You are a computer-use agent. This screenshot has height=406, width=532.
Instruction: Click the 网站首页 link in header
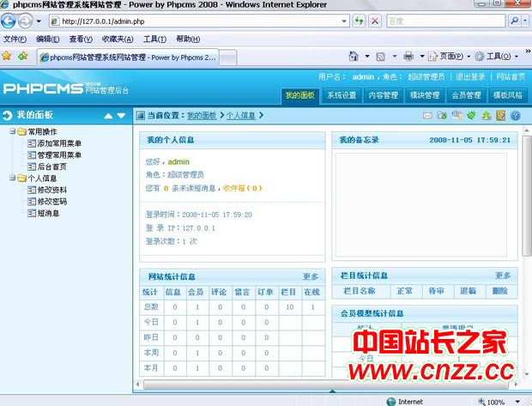pos(511,76)
